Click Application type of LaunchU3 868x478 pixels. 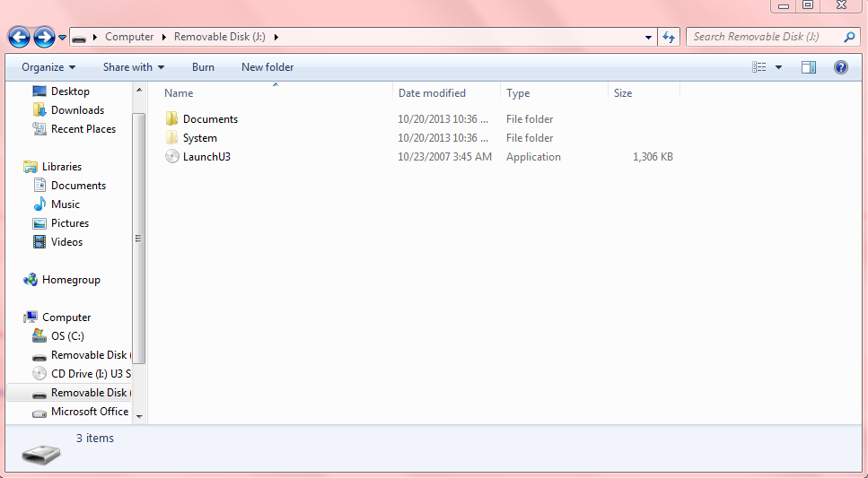533,157
